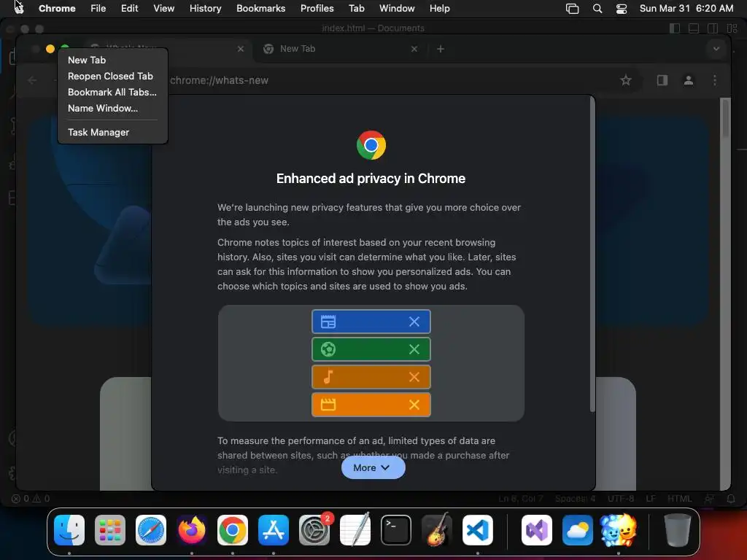Screen dimensions: 747x560
Task: Open the Chrome three-dot menu
Action: click(715, 80)
